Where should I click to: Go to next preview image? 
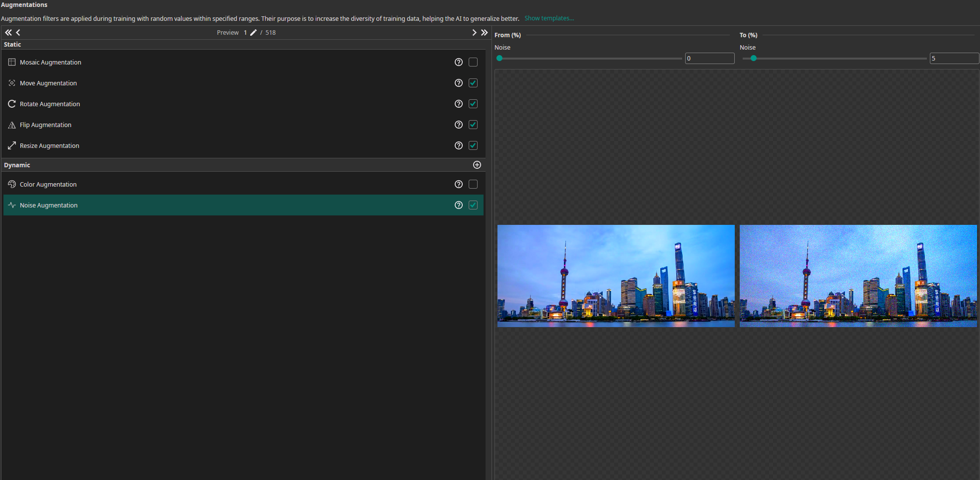click(474, 33)
